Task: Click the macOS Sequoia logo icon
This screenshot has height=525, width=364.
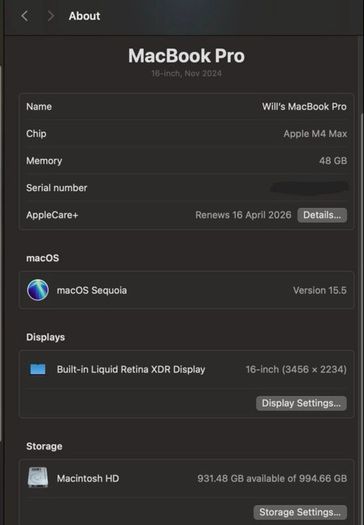Action: [38, 290]
